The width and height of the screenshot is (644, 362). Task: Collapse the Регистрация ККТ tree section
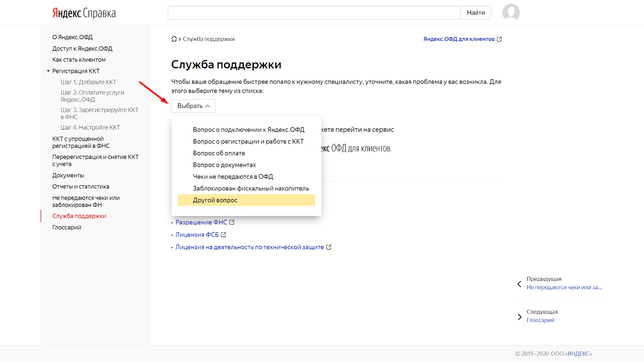[48, 71]
